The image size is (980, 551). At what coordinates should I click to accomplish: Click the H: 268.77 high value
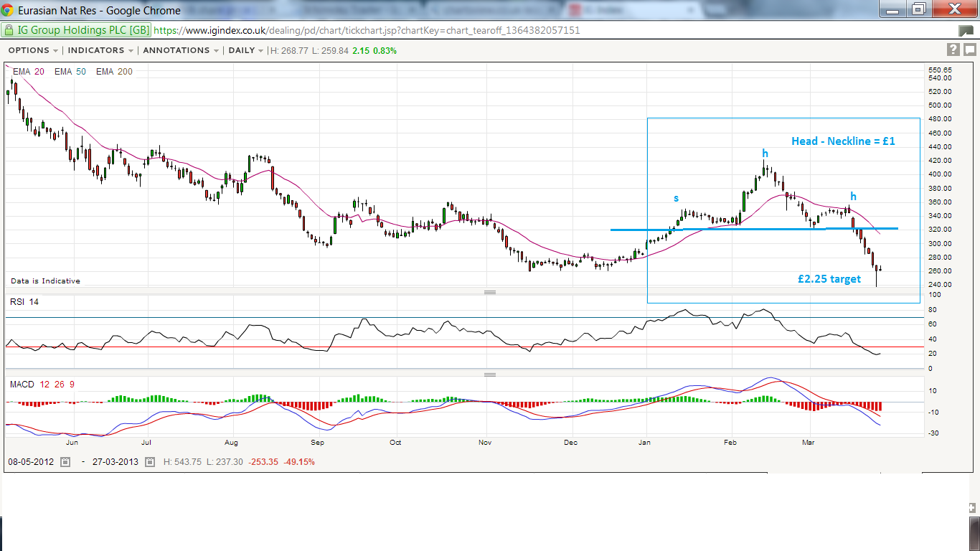[288, 51]
